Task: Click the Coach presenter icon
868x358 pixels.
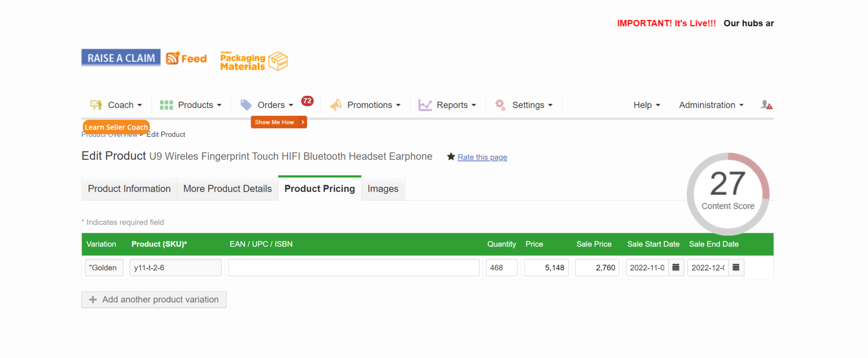Action: (x=96, y=105)
